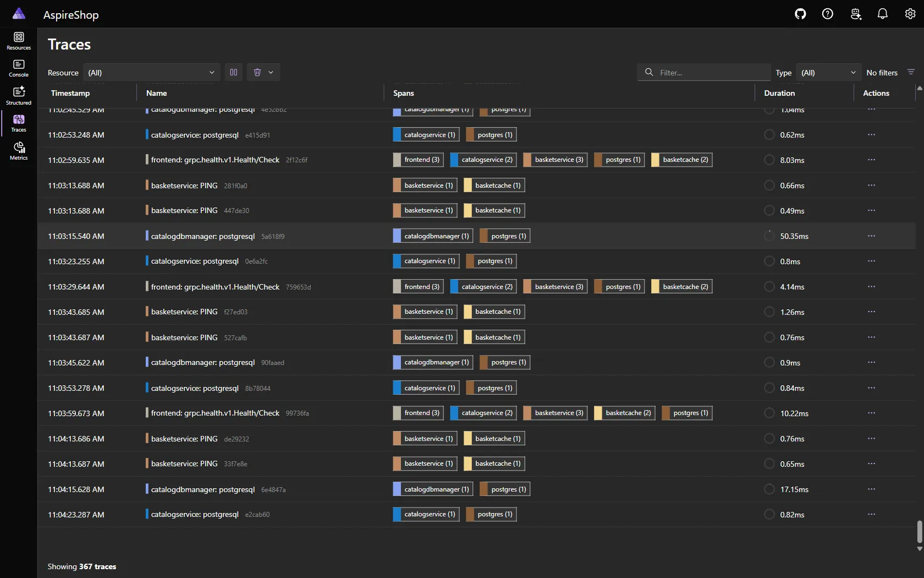Open trace basketservice: PING 447de30
The height and width of the screenshot is (578, 924).
(x=184, y=210)
